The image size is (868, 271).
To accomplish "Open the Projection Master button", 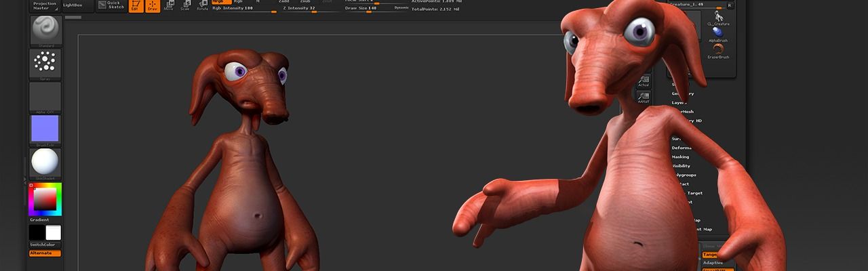I will (45, 5).
